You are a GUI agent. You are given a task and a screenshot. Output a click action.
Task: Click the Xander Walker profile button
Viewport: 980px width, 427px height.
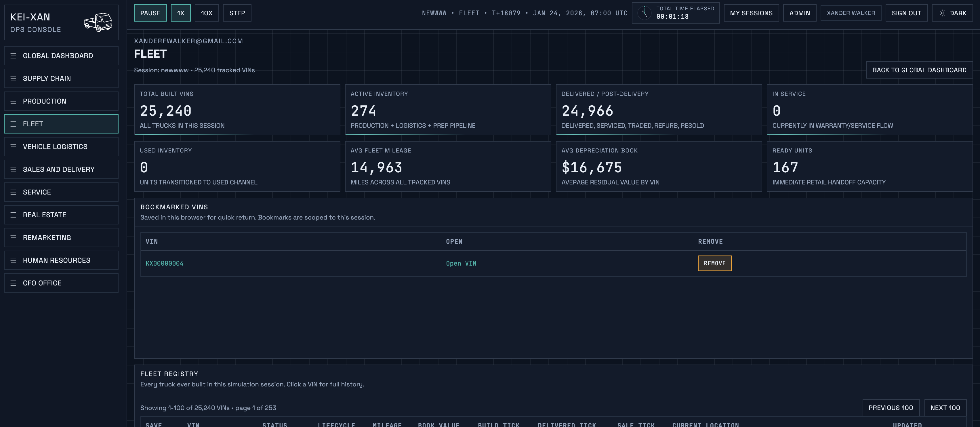click(x=851, y=13)
